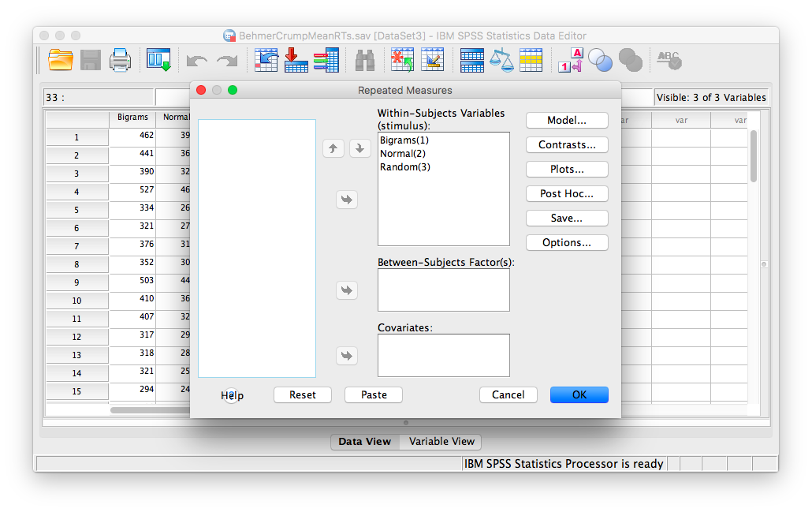The image size is (812, 512).
Task: Click the Spell Check ABC icon
Action: 669,60
